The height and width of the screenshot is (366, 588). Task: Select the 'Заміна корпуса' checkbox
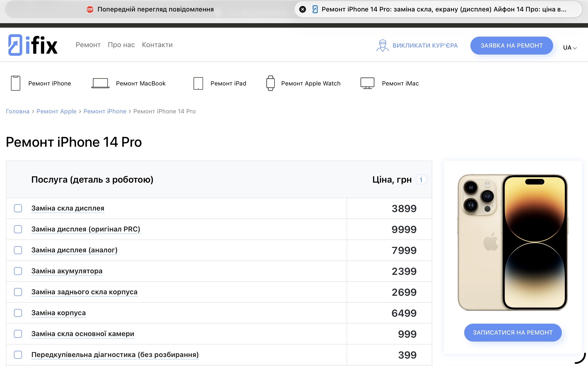pyautogui.click(x=18, y=313)
